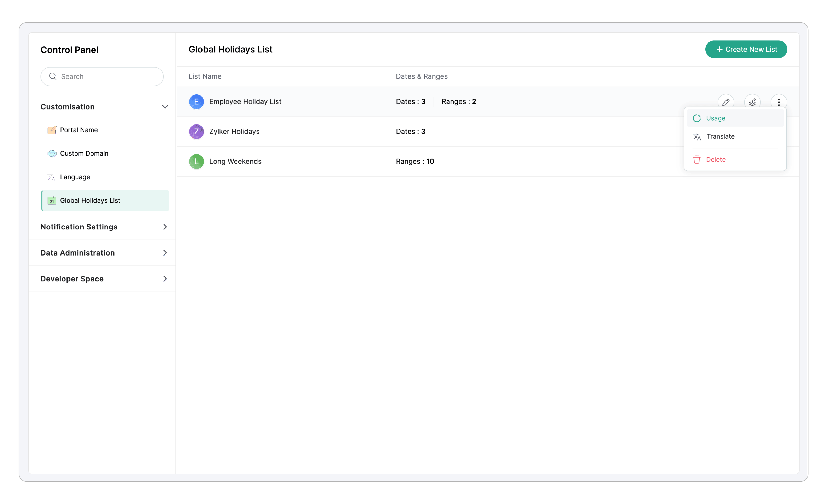Open the Language settings item
Image resolution: width=821 pixels, height=504 pixels.
point(75,177)
